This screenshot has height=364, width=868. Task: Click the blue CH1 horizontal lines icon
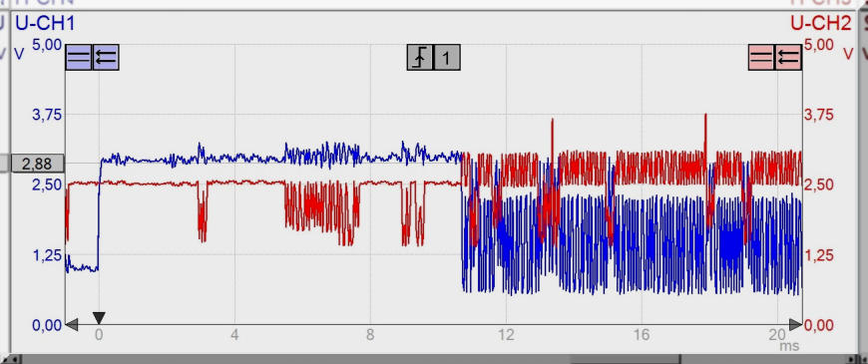79,57
